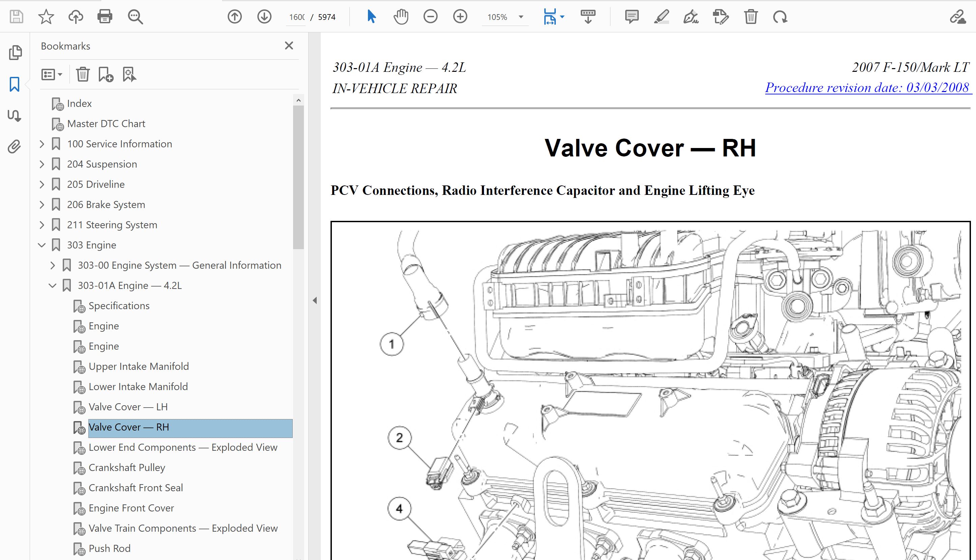The width and height of the screenshot is (976, 560).
Task: Expand the 204 Suspension bookmark
Action: click(x=42, y=164)
